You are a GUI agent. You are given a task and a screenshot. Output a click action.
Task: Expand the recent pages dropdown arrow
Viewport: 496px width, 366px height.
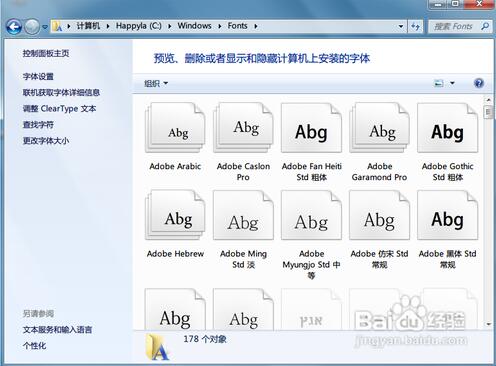click(x=45, y=27)
